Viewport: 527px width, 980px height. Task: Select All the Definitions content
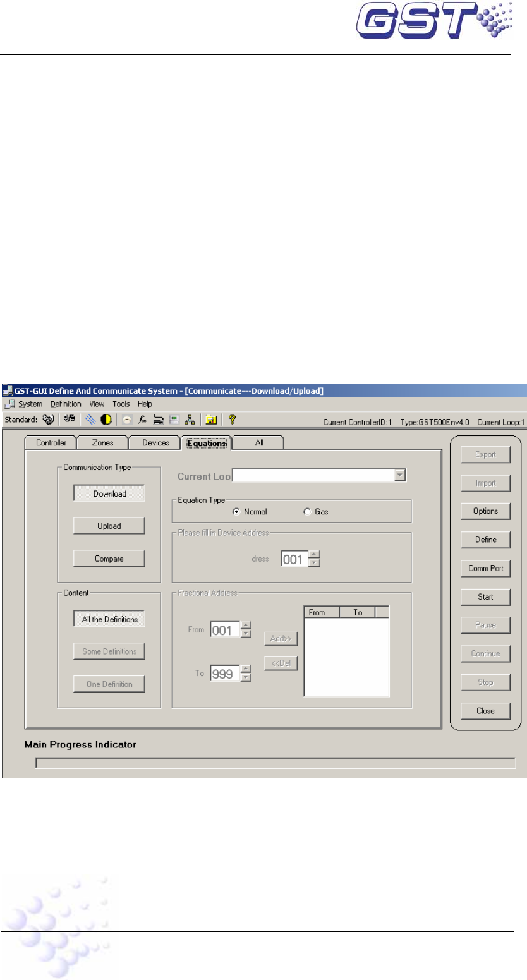[x=109, y=619]
